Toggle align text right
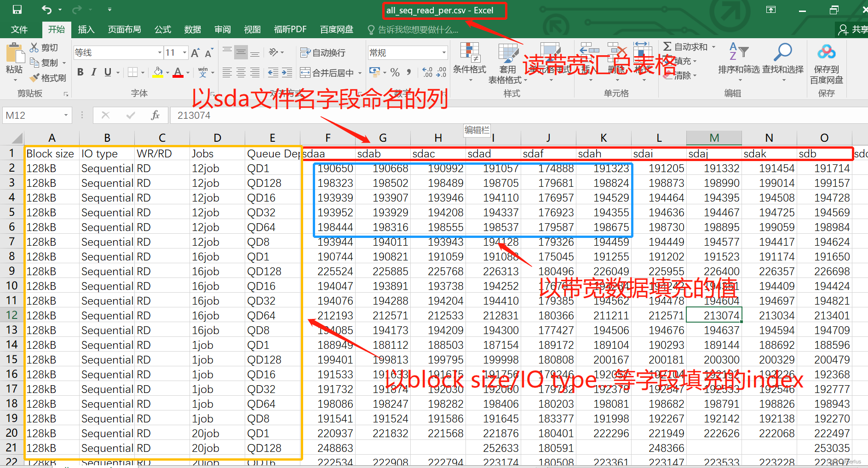Image resolution: width=868 pixels, height=468 pixels. click(x=254, y=72)
